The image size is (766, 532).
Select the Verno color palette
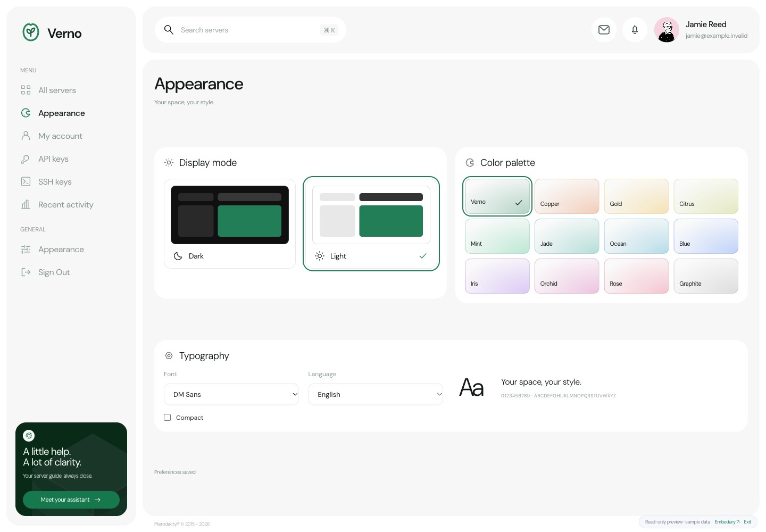pos(497,196)
